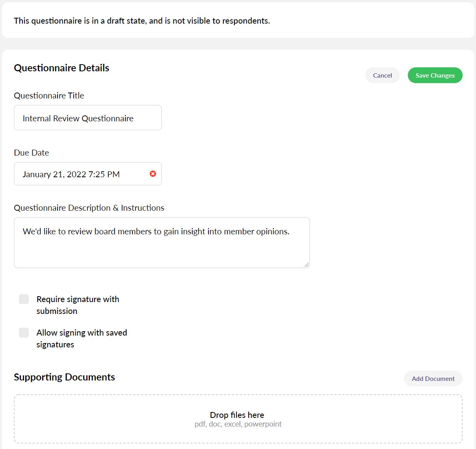Image resolution: width=476 pixels, height=449 pixels.
Task: Clear the due date with the red X icon
Action: coord(153,174)
